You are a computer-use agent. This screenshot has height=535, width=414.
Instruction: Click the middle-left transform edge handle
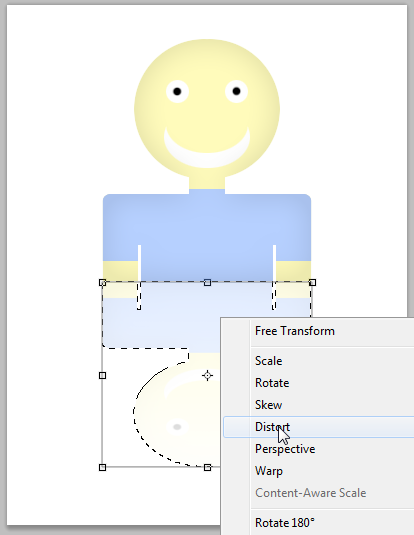102,375
